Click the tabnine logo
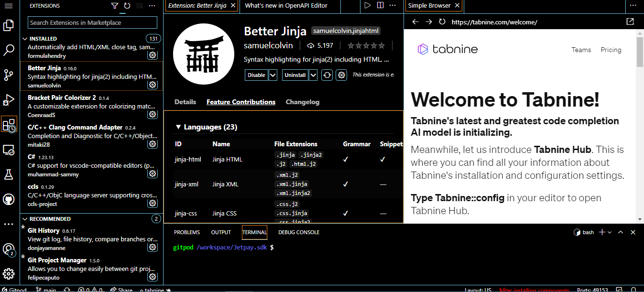Screen dimensions: 644x292 (448, 49)
